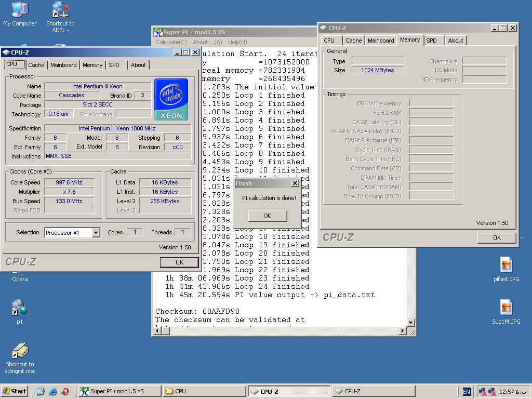Click the Bus Speed 133.0 MHz field
This screenshot has height=399, width=532.
(x=69, y=201)
